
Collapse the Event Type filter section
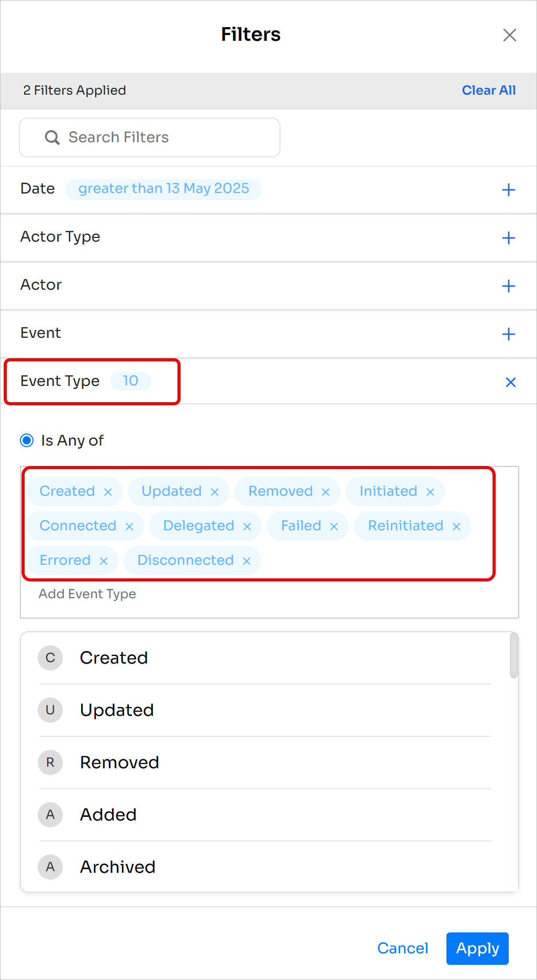point(511,382)
